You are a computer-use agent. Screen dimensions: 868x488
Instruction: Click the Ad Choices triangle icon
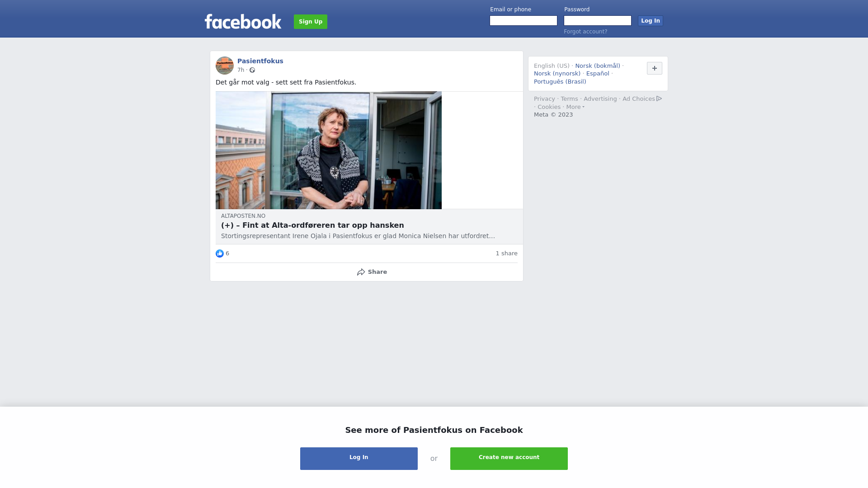point(659,99)
